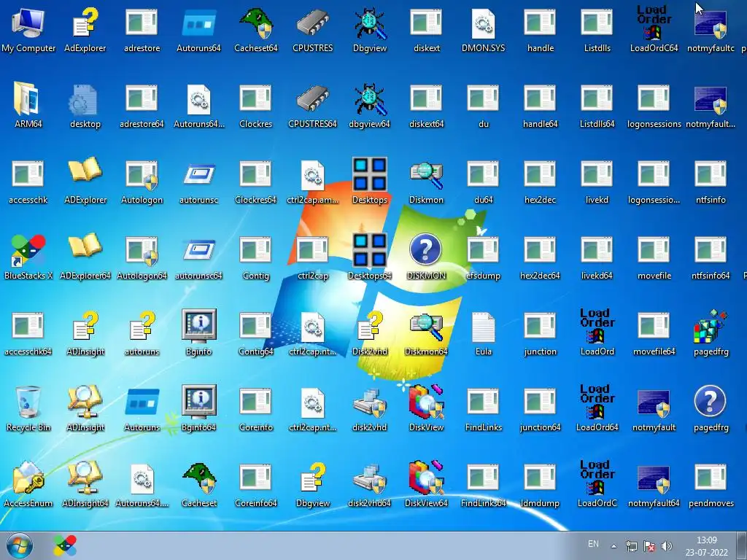Select the ADInsight64 icon
This screenshot has width=747, height=560.
(85, 484)
